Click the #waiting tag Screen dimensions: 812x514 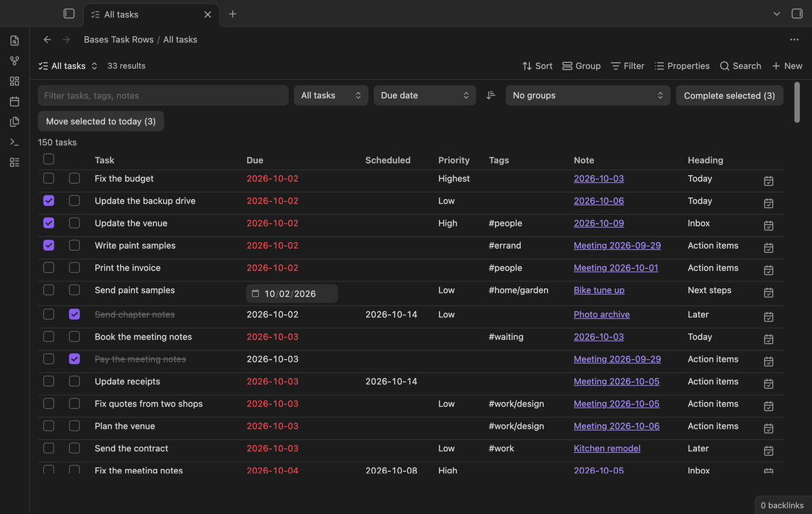506,337
